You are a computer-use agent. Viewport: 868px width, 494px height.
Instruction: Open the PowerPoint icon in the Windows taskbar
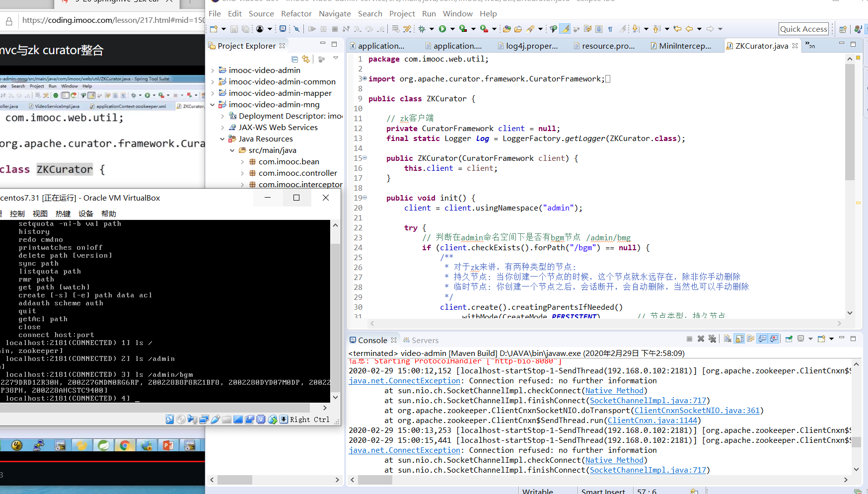tap(168, 445)
